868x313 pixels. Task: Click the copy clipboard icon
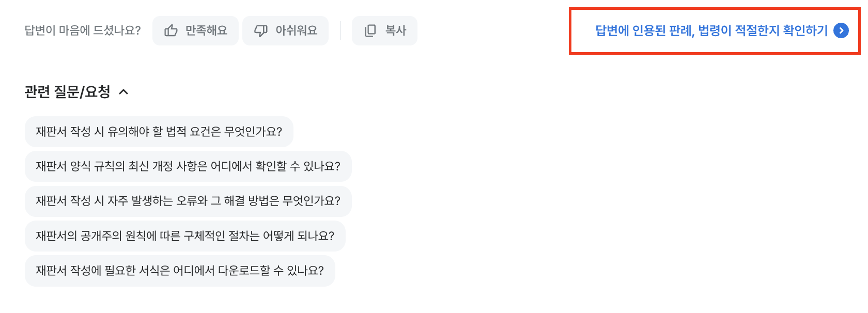point(370,31)
